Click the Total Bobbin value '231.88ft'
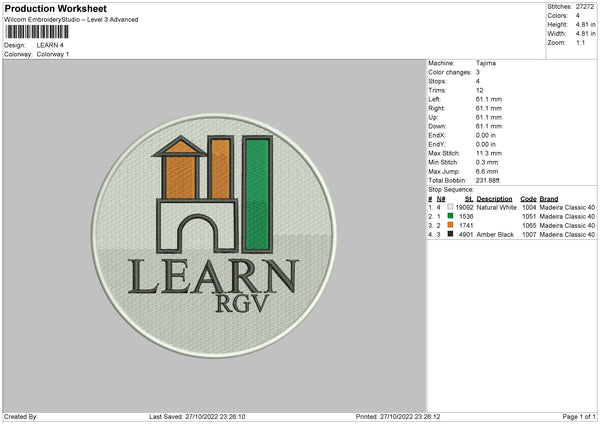The image size is (600, 424). (488, 181)
